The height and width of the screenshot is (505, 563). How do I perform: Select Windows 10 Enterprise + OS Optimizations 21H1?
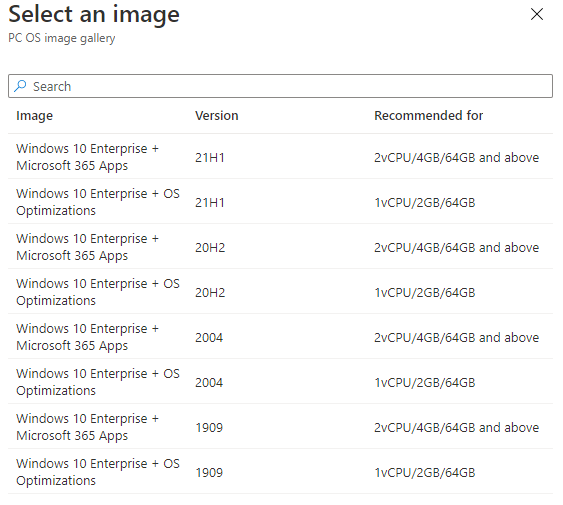coord(280,201)
